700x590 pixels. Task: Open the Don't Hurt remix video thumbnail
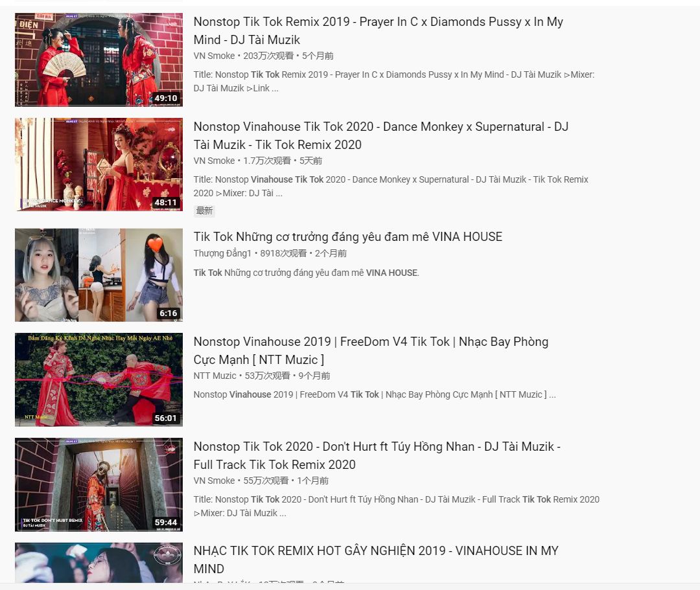[x=99, y=484]
